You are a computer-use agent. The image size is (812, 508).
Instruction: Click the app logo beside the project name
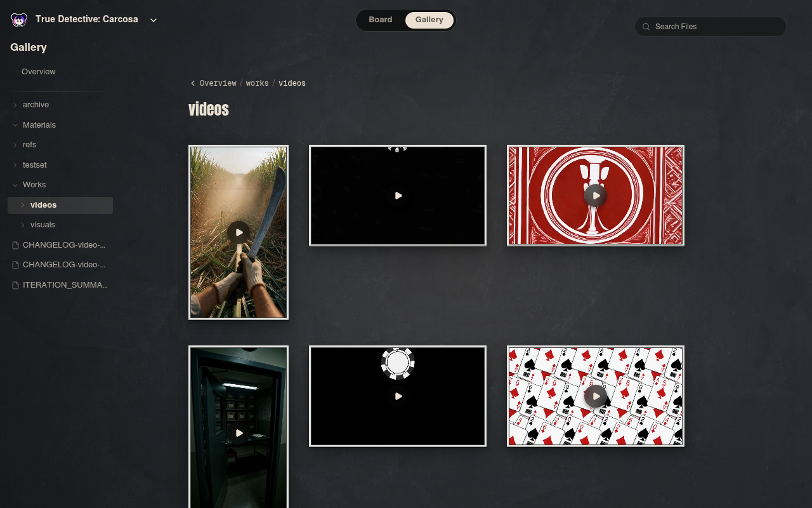pyautogui.click(x=19, y=20)
